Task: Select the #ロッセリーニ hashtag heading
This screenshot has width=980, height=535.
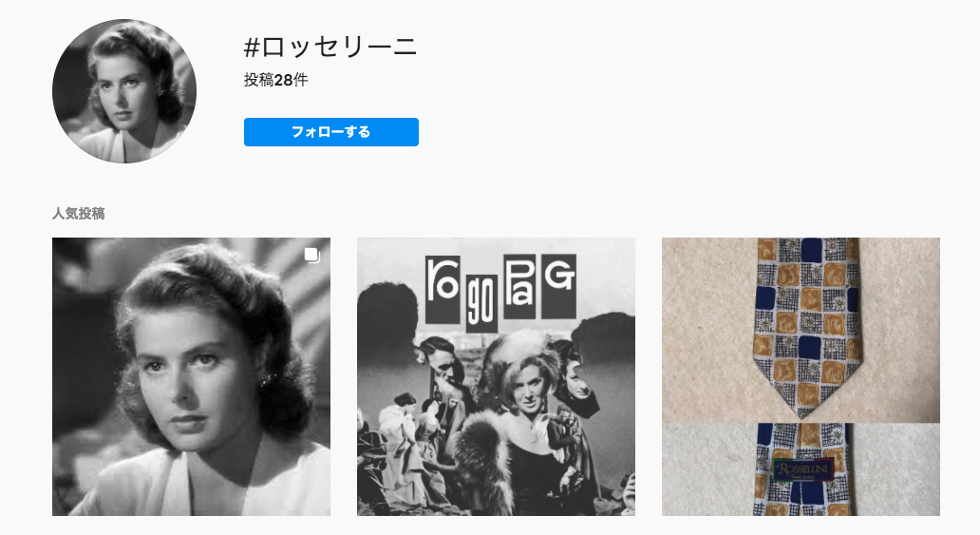Action: (330, 47)
